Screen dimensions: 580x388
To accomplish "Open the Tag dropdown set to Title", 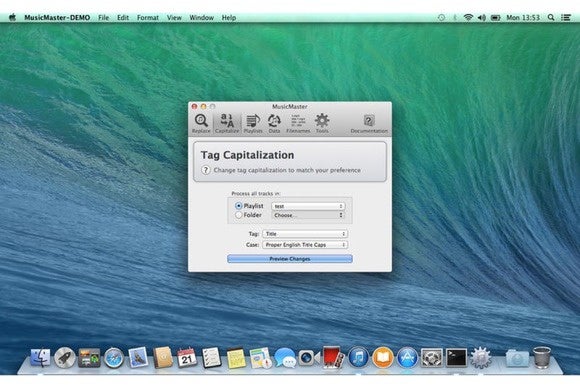I will (305, 234).
